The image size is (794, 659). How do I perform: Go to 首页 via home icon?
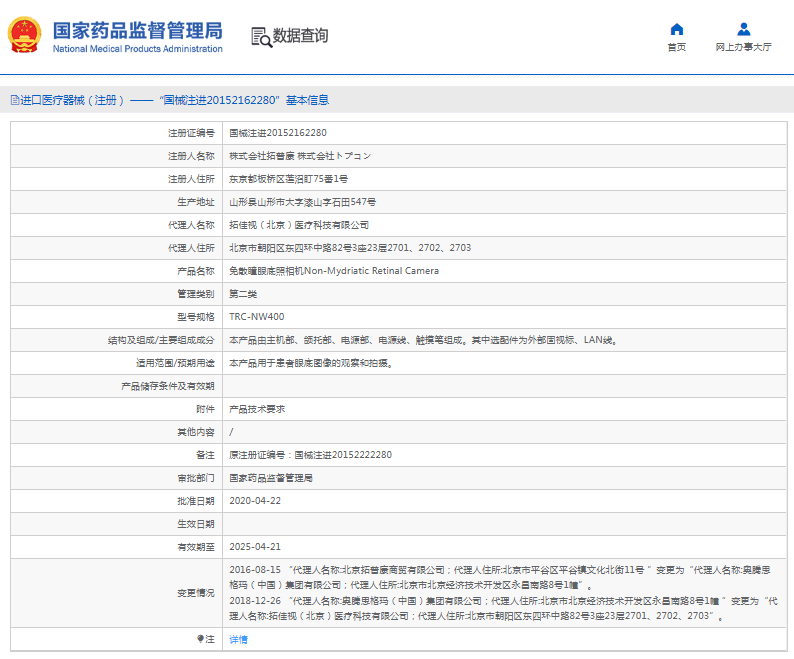tap(677, 29)
